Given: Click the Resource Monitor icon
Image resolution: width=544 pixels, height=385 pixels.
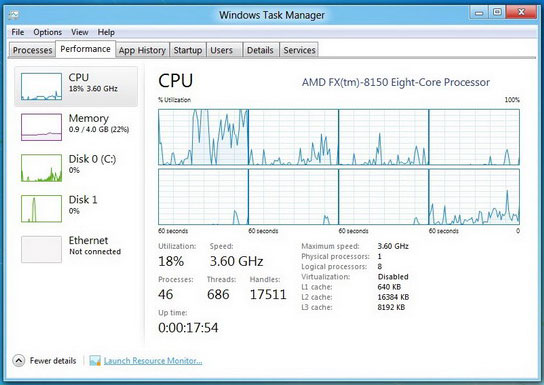Looking at the screenshot, I should point(95,361).
